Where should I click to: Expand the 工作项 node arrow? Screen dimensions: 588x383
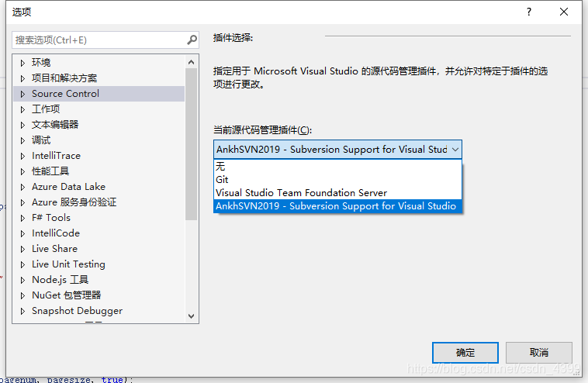(x=22, y=109)
